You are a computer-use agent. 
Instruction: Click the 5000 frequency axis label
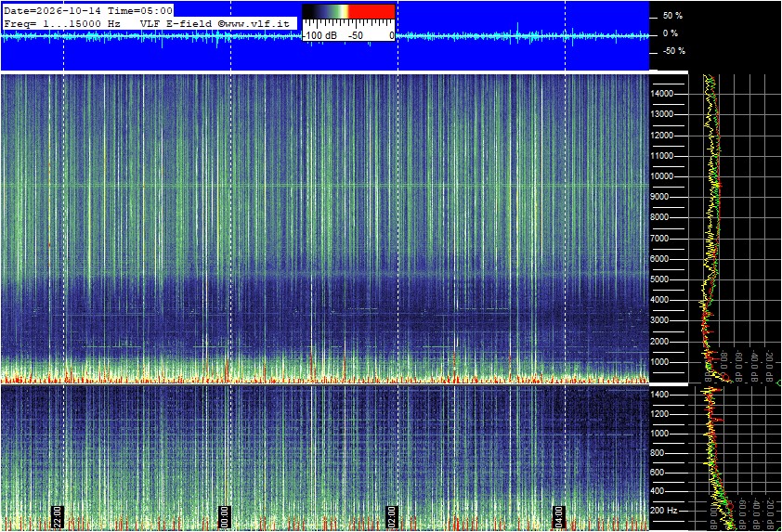pyautogui.click(x=659, y=279)
